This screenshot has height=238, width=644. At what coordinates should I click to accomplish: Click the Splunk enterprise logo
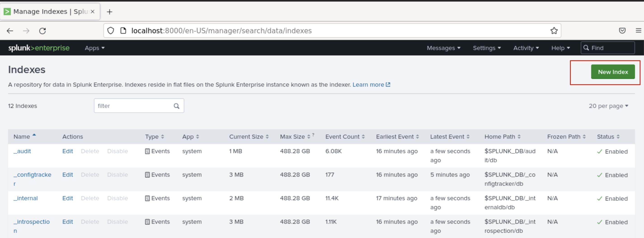(39, 48)
